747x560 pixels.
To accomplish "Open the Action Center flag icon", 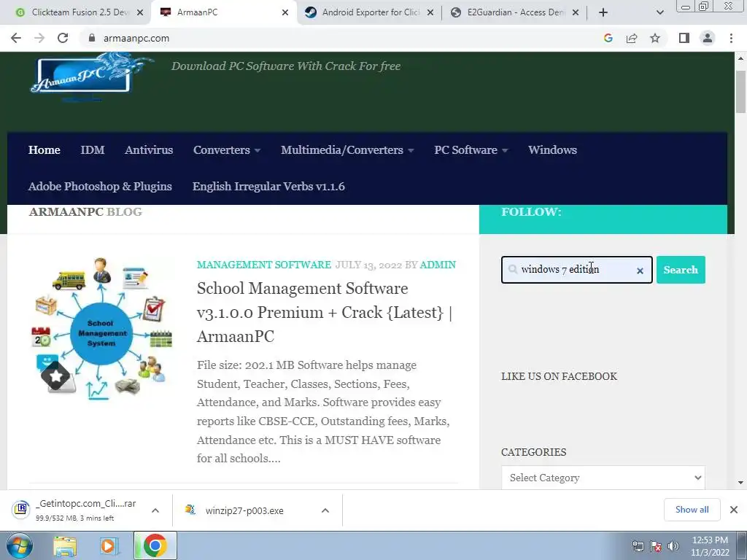I will pyautogui.click(x=656, y=546).
